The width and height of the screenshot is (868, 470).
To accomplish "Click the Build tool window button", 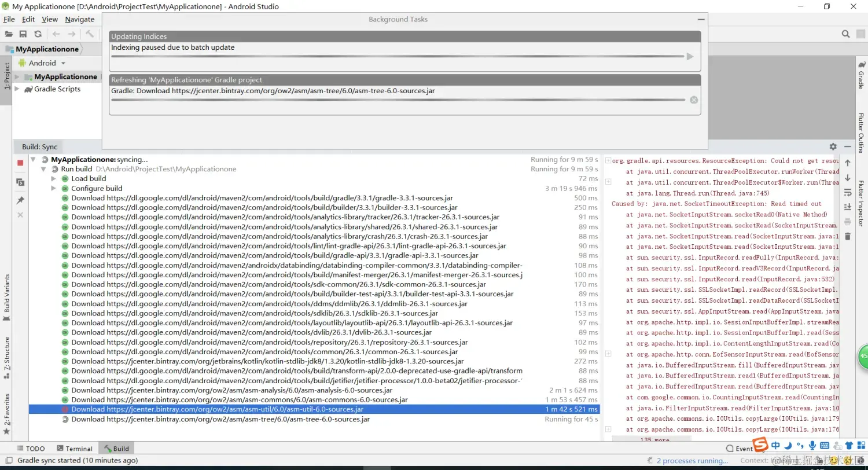I will tap(116, 449).
